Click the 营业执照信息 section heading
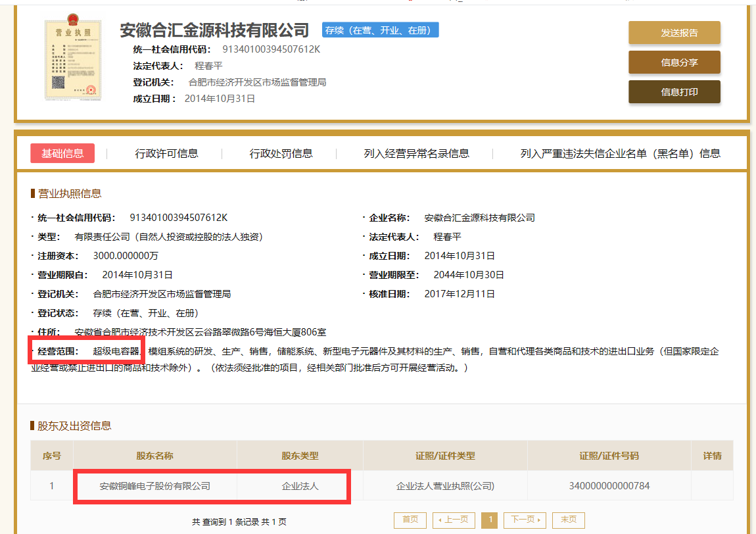 coord(70,194)
